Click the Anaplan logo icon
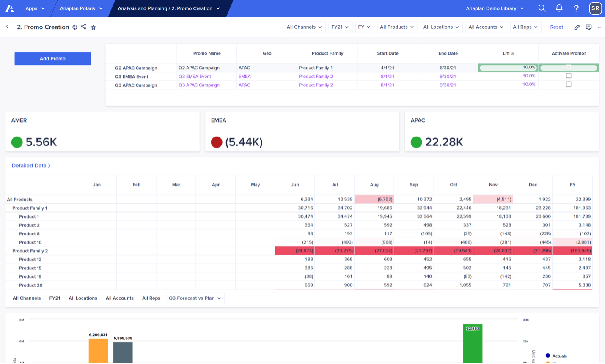This screenshot has width=605, height=364. click(x=10, y=8)
